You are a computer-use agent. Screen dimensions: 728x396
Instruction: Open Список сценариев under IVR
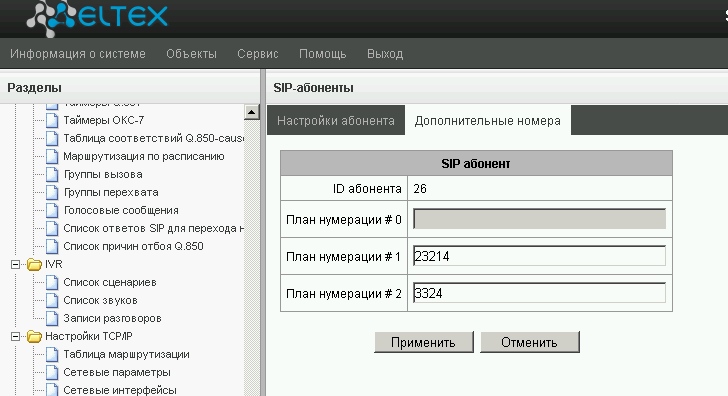pyautogui.click(x=110, y=282)
